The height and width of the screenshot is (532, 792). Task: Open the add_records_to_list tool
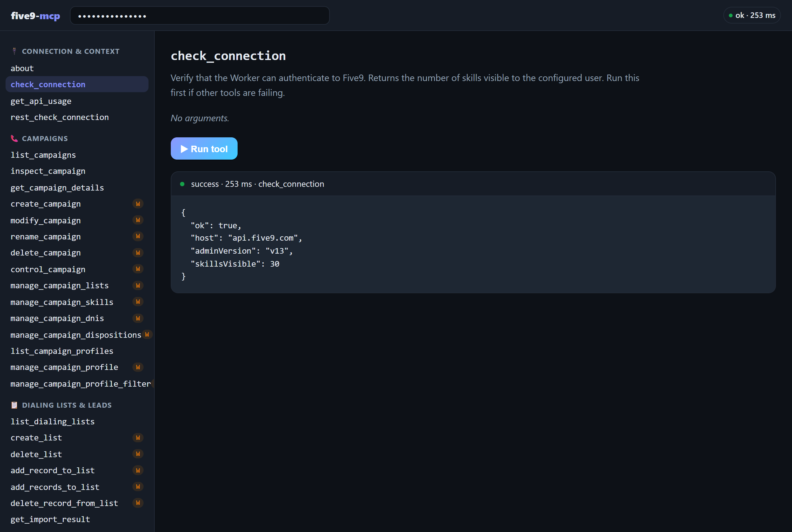point(77,487)
